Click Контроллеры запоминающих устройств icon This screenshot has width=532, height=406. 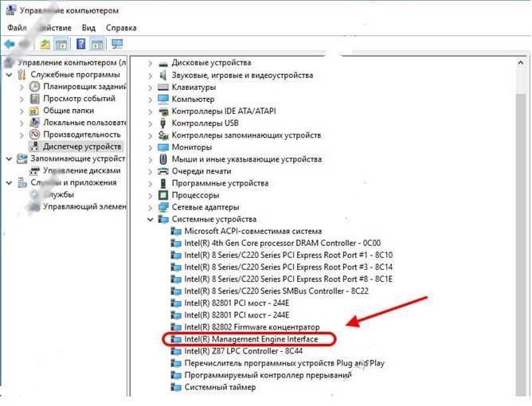pos(163,135)
